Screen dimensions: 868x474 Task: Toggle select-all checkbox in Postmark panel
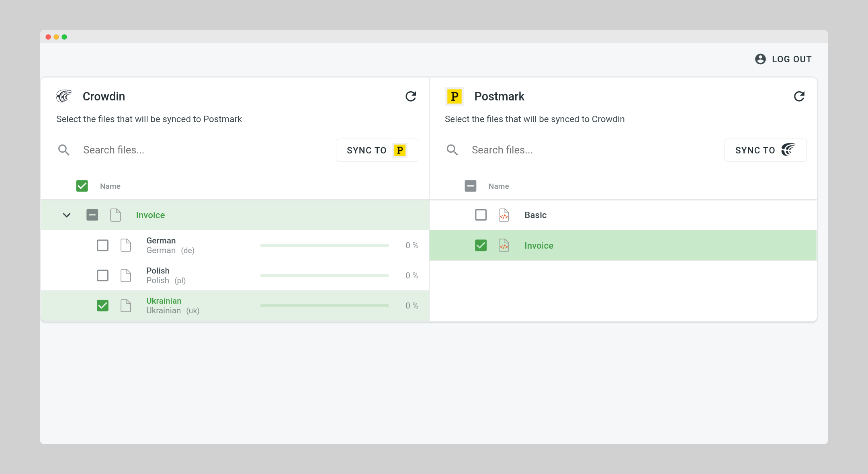tap(471, 186)
